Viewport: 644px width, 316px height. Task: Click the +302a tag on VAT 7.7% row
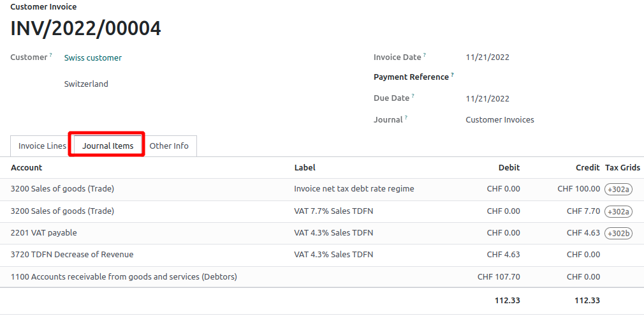(618, 211)
